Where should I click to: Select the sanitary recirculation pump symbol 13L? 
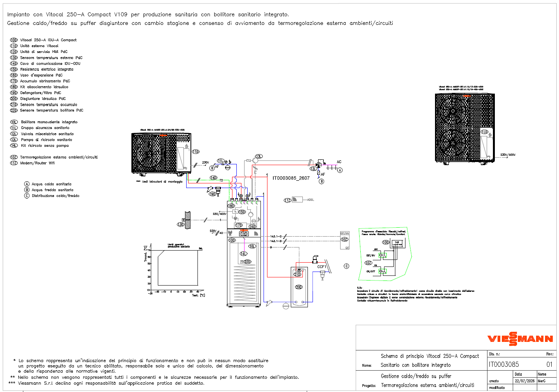click(x=255, y=160)
